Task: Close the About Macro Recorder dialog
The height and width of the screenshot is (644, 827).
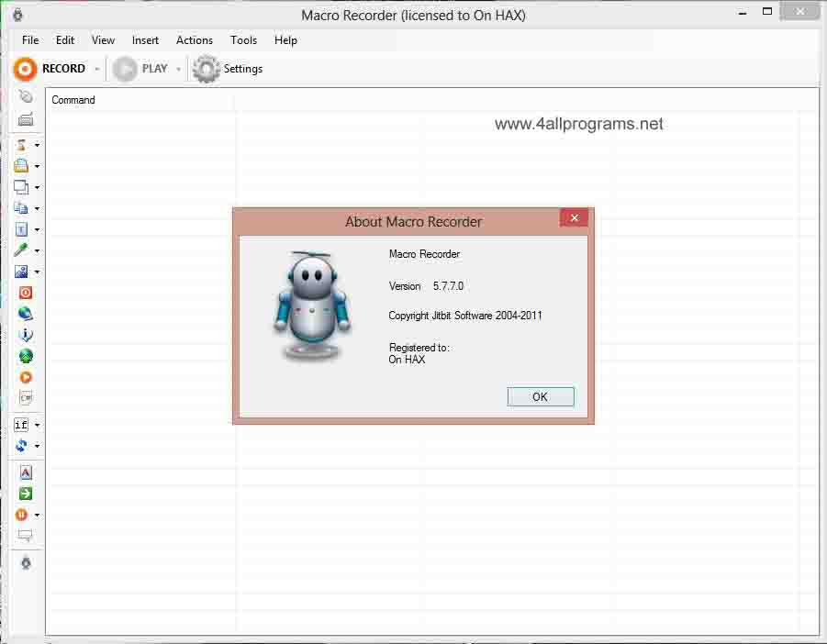Action: (x=574, y=217)
